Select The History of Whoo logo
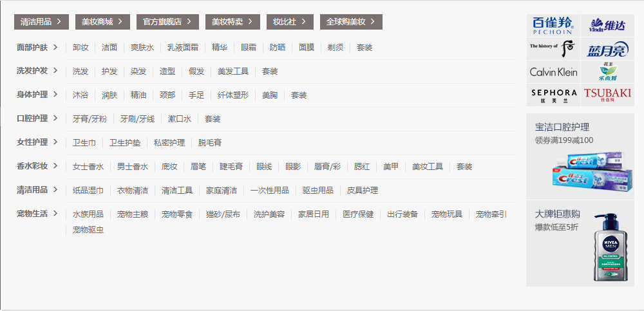This screenshot has height=311, width=644. tap(553, 48)
